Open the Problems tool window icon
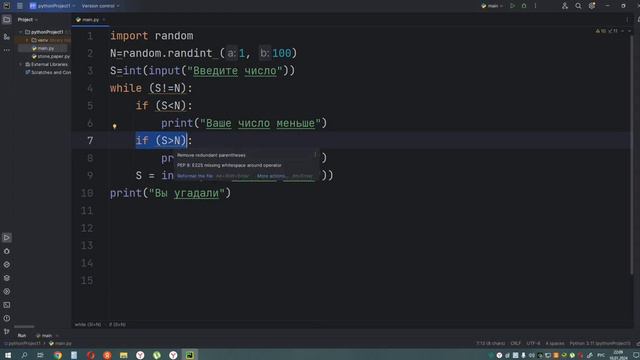This screenshot has width=640, height=360. tap(7, 318)
